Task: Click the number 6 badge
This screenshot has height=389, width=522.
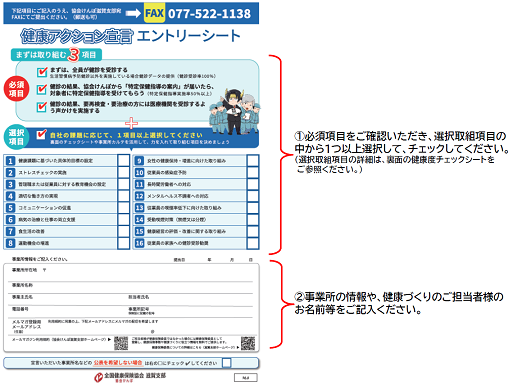Action: pyautogui.click(x=10, y=220)
